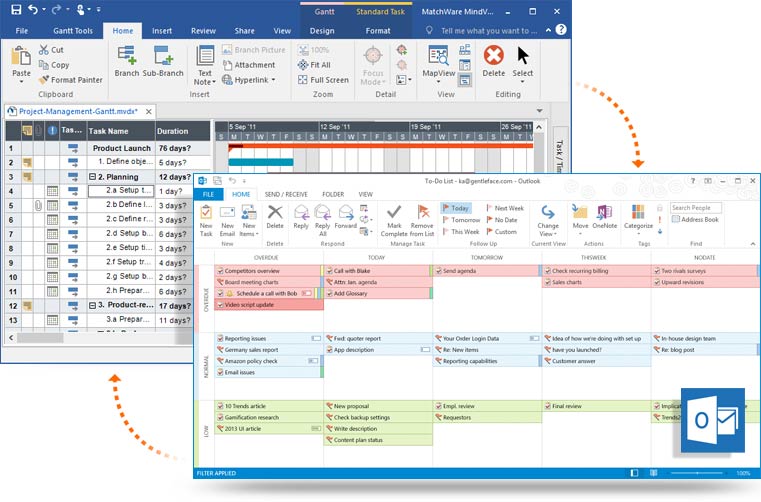This screenshot has width=761, height=502.
Task: Open Address Book in Outlook
Action: click(695, 219)
